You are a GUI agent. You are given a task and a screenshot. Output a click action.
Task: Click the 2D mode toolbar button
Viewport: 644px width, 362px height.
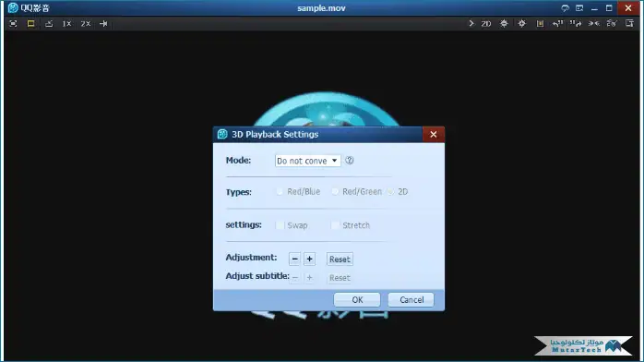(486, 23)
